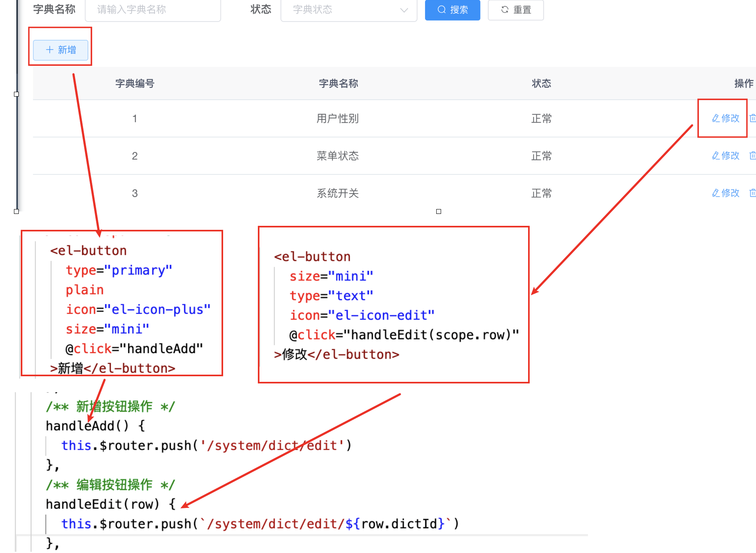
Task: Click 正常 status in 菜单状态 row
Action: 541,156
